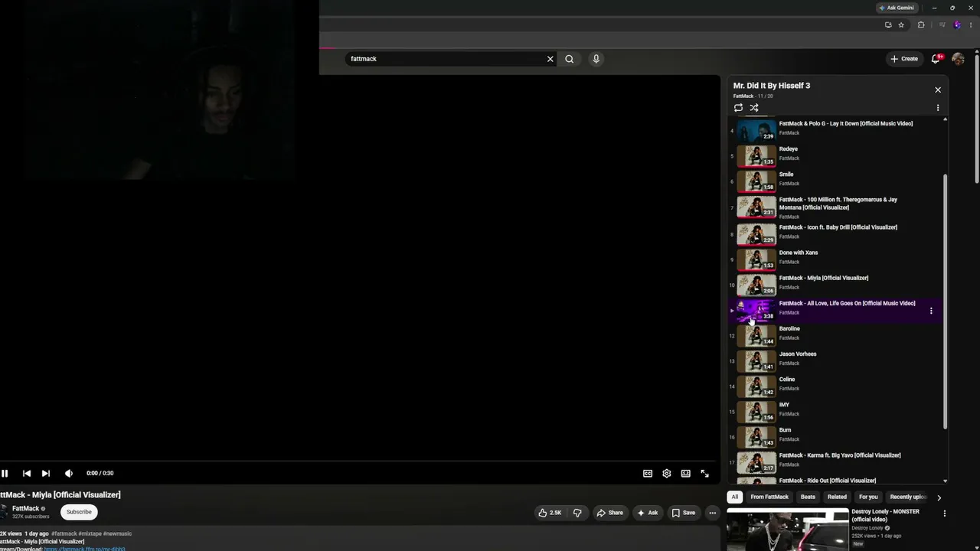Share the video
This screenshot has height=551, width=980.
[x=610, y=513]
